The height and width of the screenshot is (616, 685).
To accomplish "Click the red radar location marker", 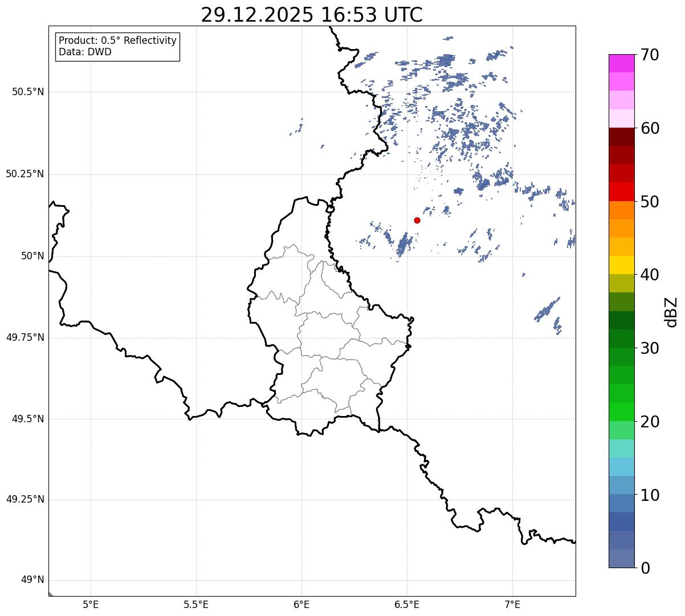I will [x=417, y=220].
